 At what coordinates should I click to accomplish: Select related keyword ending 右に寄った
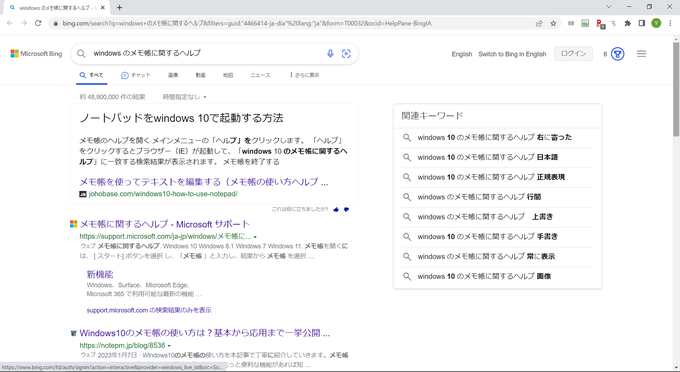pos(494,137)
